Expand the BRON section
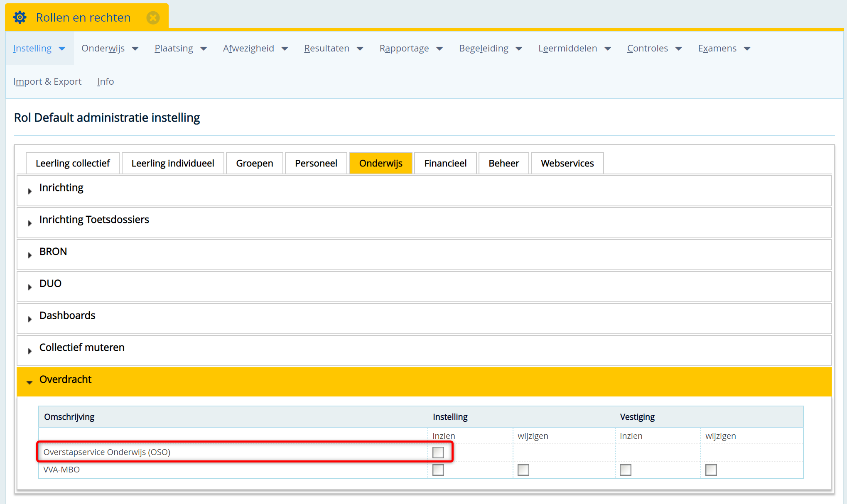 click(424, 254)
